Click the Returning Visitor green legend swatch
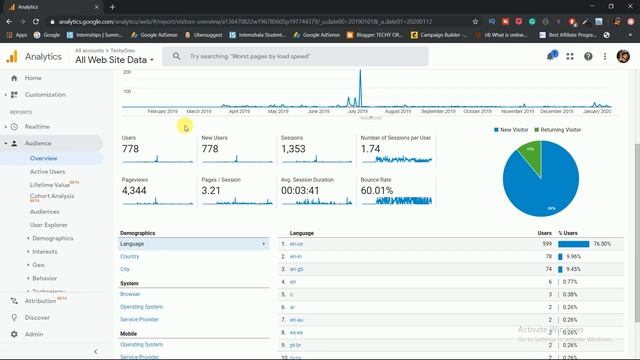Viewport: 640px width, 360px height. (x=537, y=130)
